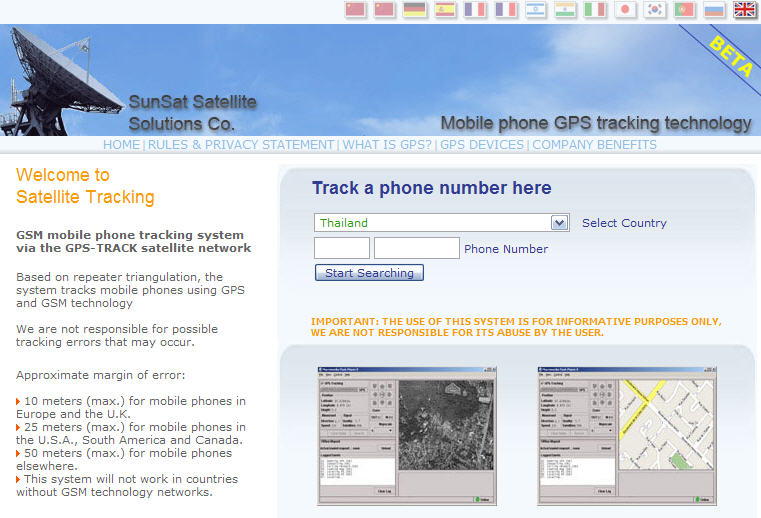Image resolution: width=761 pixels, height=518 pixels.
Task: Click the 'Welcome to Satellite Tracking' heading
Action: (85, 186)
